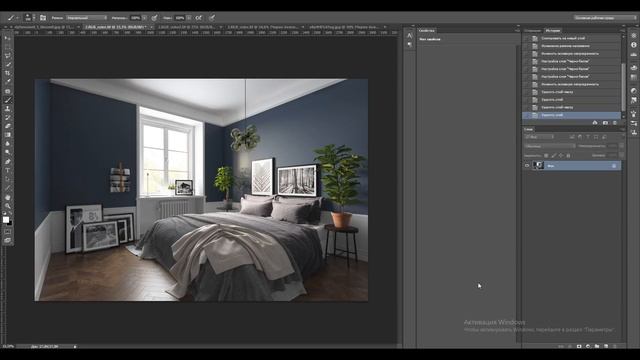The height and width of the screenshot is (360, 640).
Task: Select the Dodge tool
Action: 7,152
